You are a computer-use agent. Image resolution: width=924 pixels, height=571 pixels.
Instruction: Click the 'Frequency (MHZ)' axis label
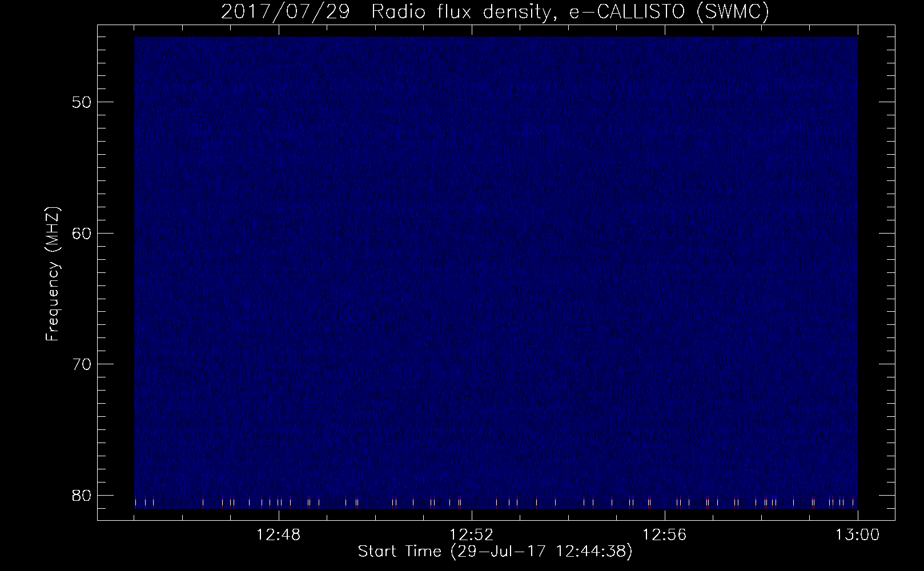pyautogui.click(x=53, y=274)
